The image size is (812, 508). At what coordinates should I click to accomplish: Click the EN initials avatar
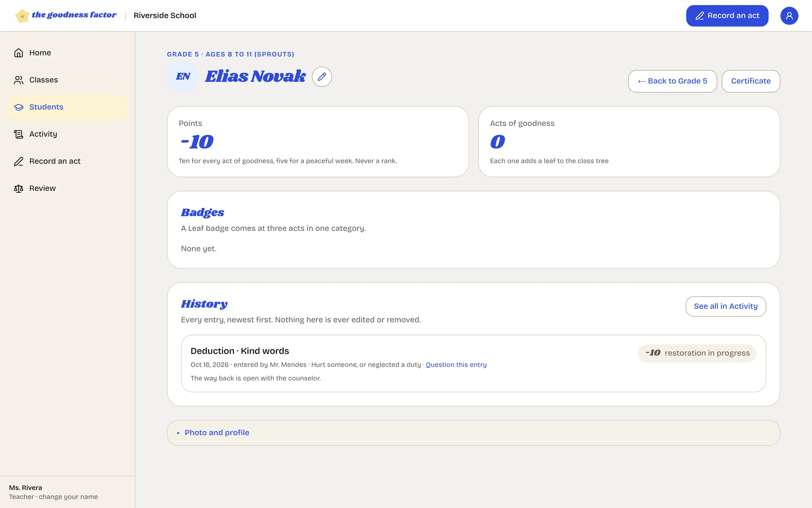tap(183, 76)
